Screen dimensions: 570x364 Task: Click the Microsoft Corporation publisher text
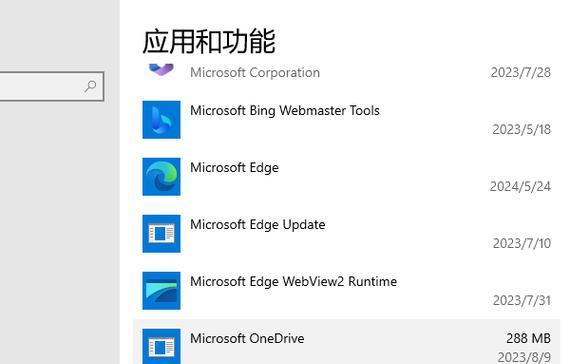coord(255,72)
